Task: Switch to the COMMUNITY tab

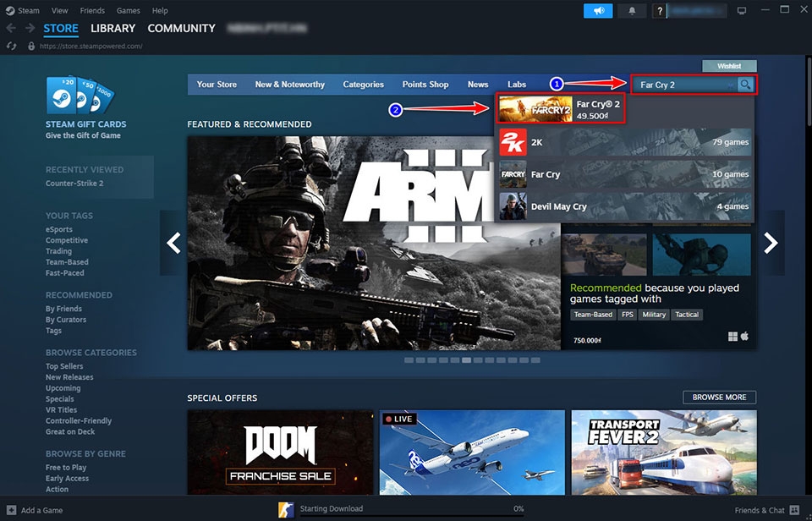Action: 181,29
